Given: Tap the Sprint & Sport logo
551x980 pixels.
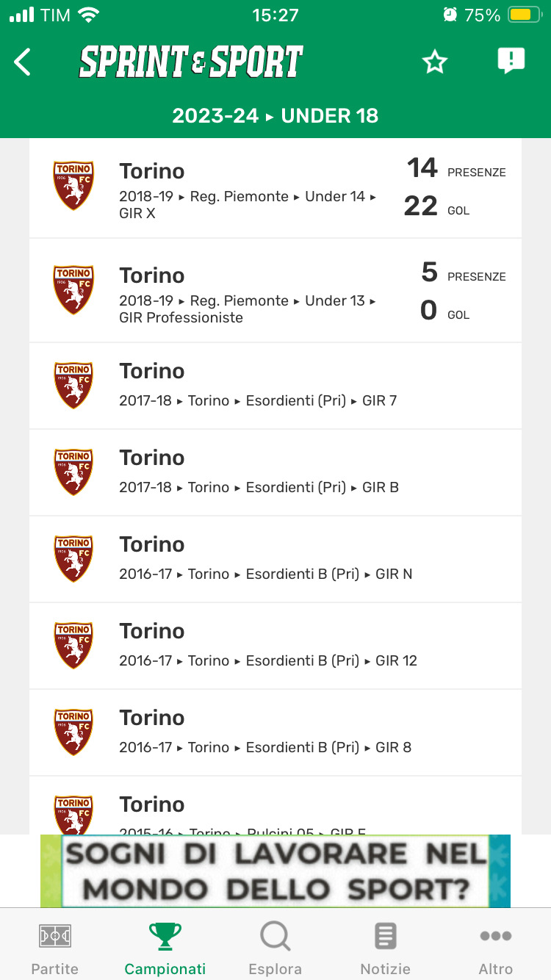Looking at the screenshot, I should 191,62.
